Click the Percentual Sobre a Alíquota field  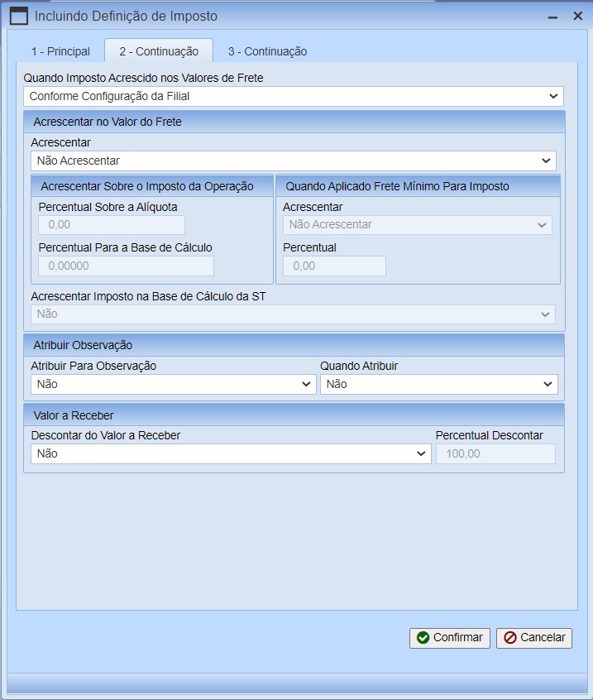[112, 225]
